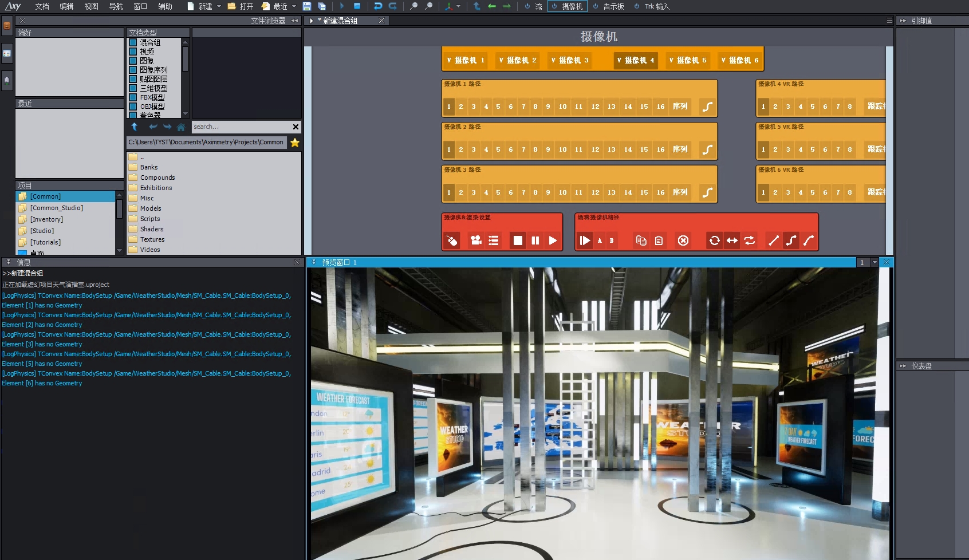Select the 摄像机 5 button
This screenshot has height=560, width=969.
(x=688, y=60)
